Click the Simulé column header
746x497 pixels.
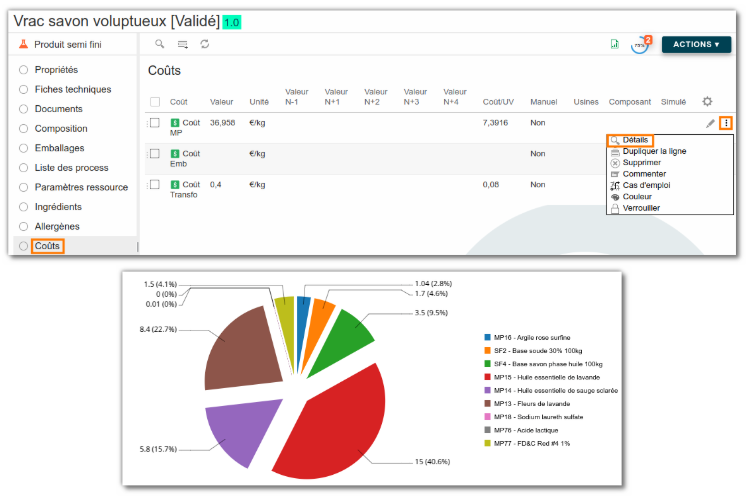(x=673, y=102)
